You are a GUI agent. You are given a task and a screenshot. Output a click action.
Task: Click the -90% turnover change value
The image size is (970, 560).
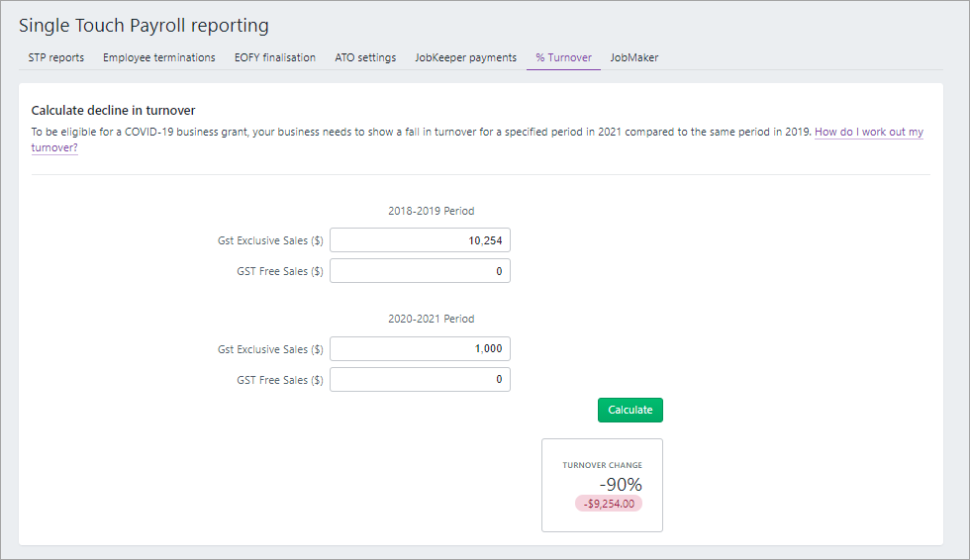tap(621, 485)
